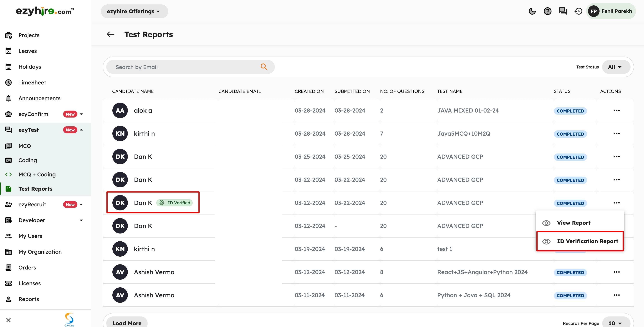Click the My Users people icon

[8, 236]
